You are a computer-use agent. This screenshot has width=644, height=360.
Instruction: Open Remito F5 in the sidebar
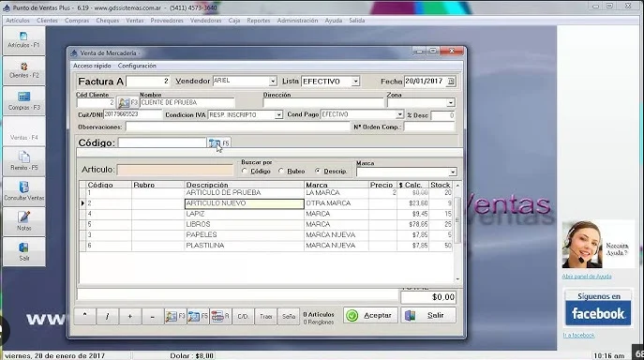[23, 161]
